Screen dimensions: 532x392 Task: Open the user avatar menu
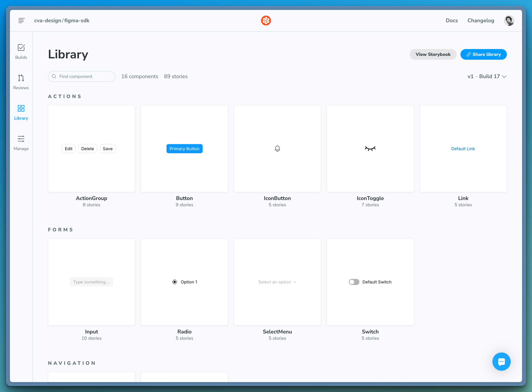509,21
